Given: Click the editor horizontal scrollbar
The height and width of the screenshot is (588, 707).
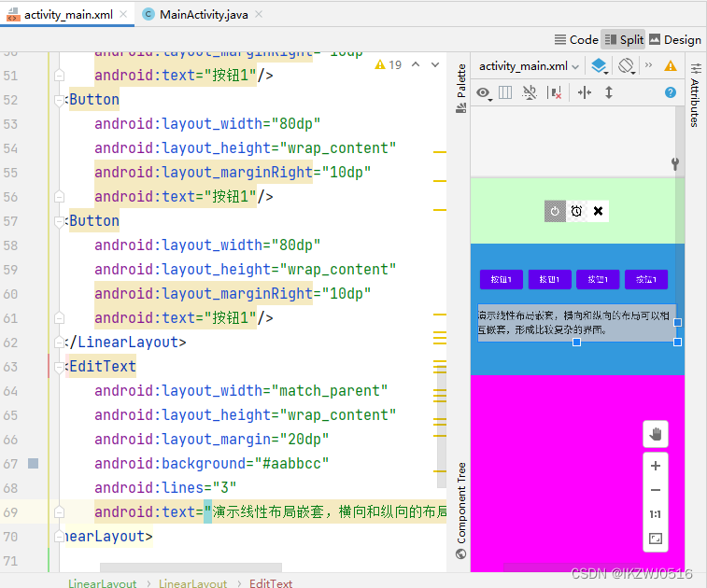Looking at the screenshot, I should [x=191, y=567].
